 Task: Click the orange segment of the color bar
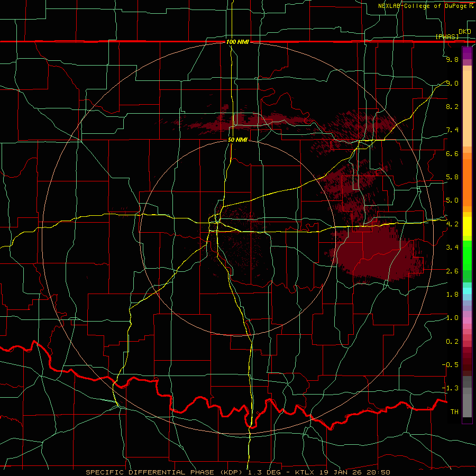[x=467, y=183]
